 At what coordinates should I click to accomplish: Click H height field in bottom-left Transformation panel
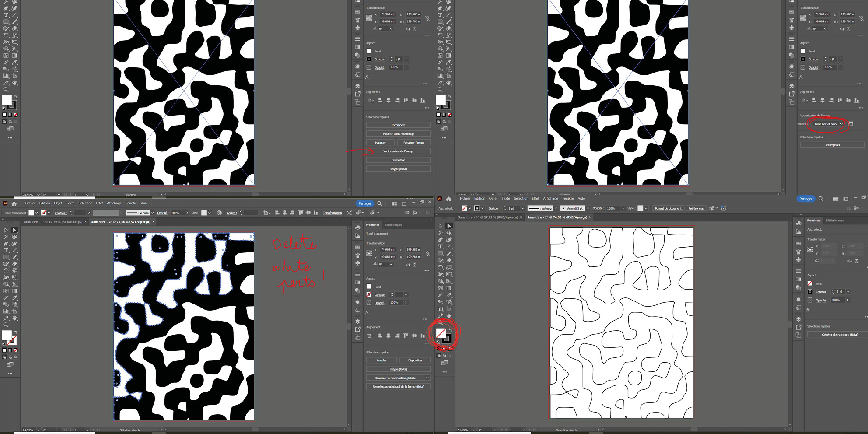pyautogui.click(x=413, y=257)
